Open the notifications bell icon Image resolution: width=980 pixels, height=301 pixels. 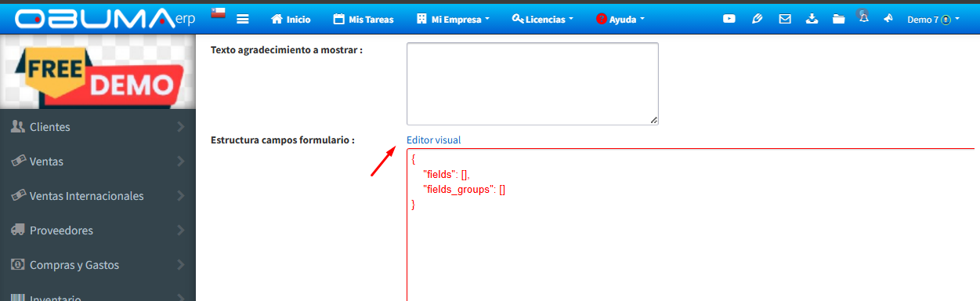coord(863,16)
